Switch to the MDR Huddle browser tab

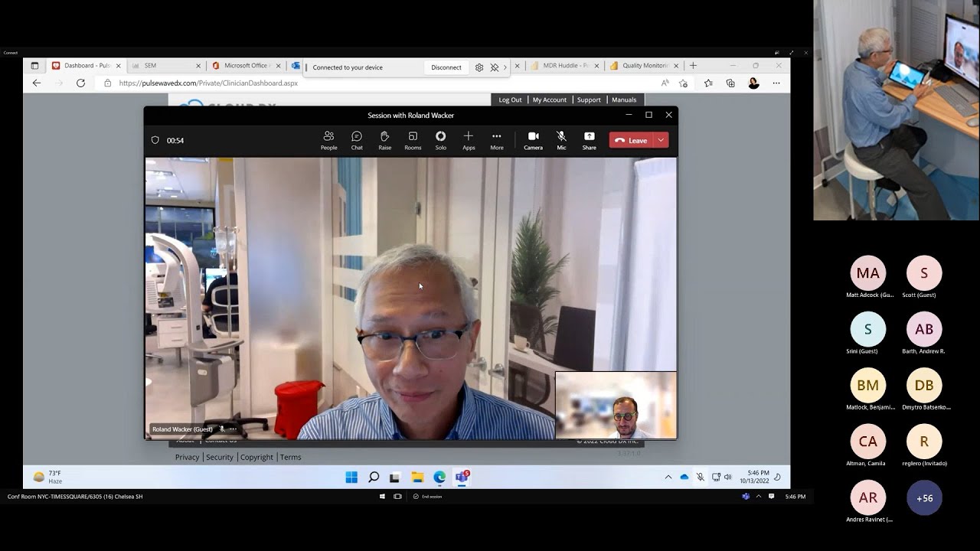point(564,66)
